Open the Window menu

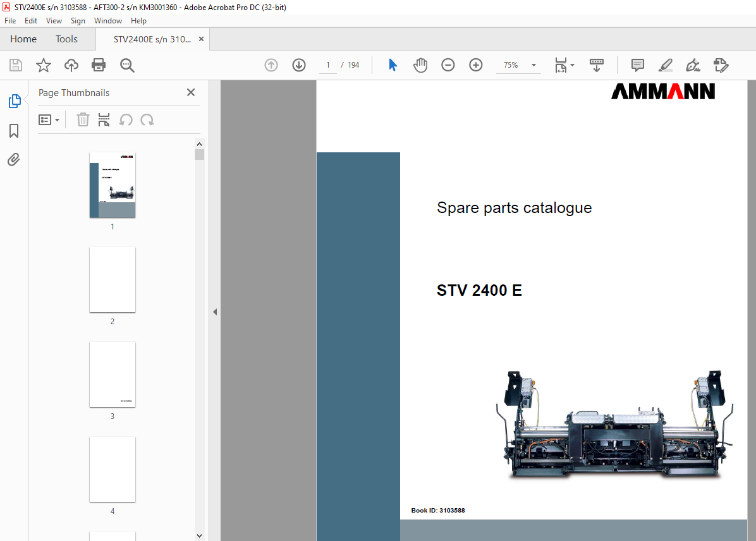(108, 21)
